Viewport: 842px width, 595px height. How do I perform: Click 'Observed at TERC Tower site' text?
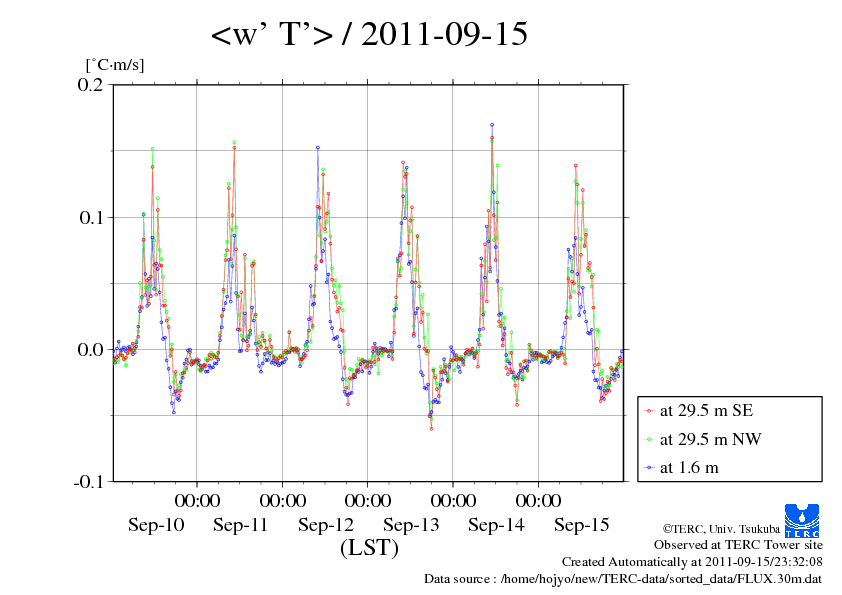pyautogui.click(x=738, y=545)
